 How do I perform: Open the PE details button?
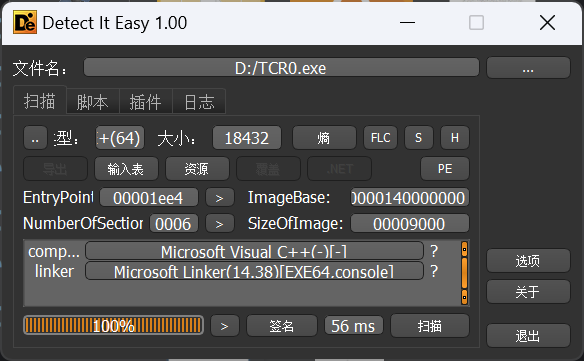(x=445, y=169)
